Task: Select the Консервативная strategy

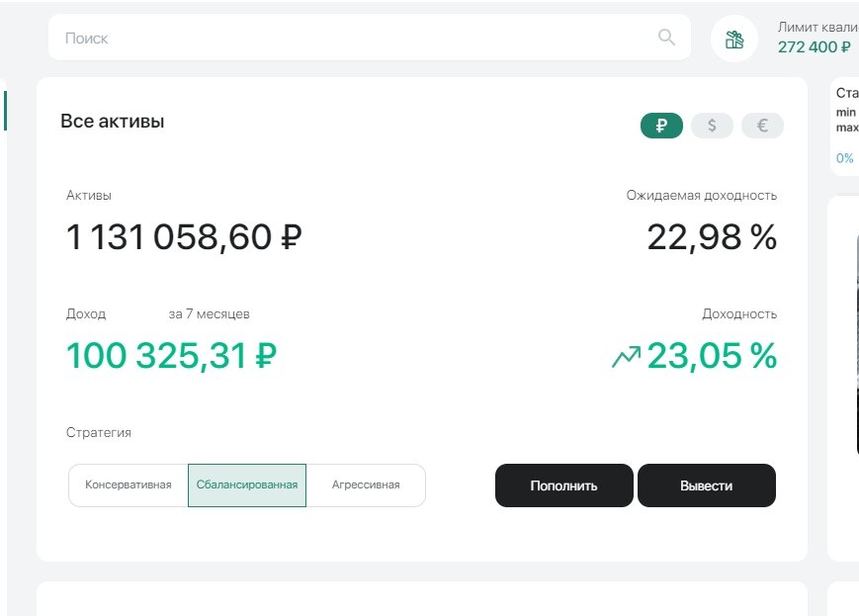Action: 129,484
